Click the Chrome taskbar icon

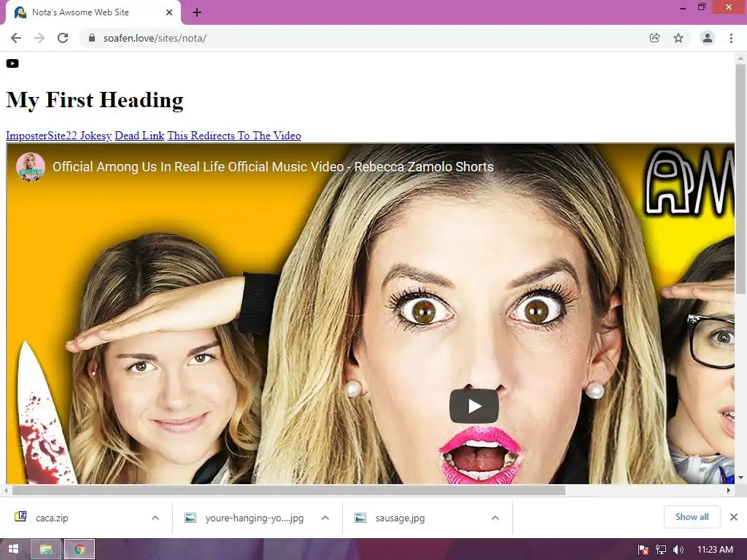pyautogui.click(x=80, y=549)
